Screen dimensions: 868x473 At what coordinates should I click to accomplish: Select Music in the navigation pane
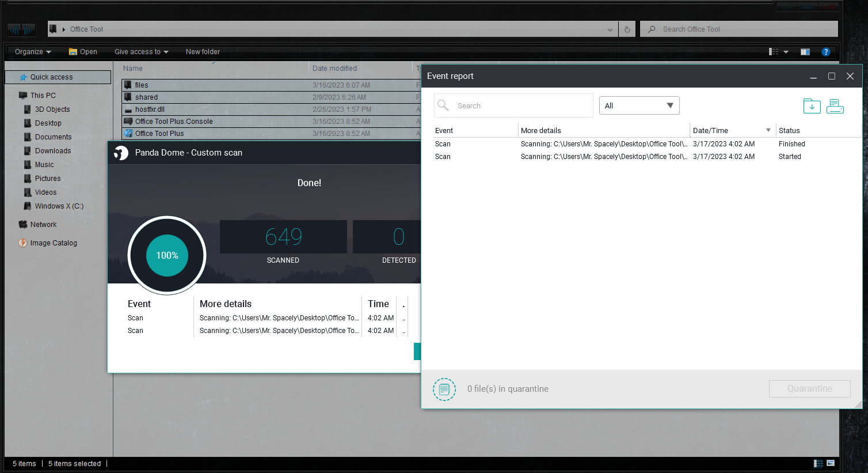44,165
